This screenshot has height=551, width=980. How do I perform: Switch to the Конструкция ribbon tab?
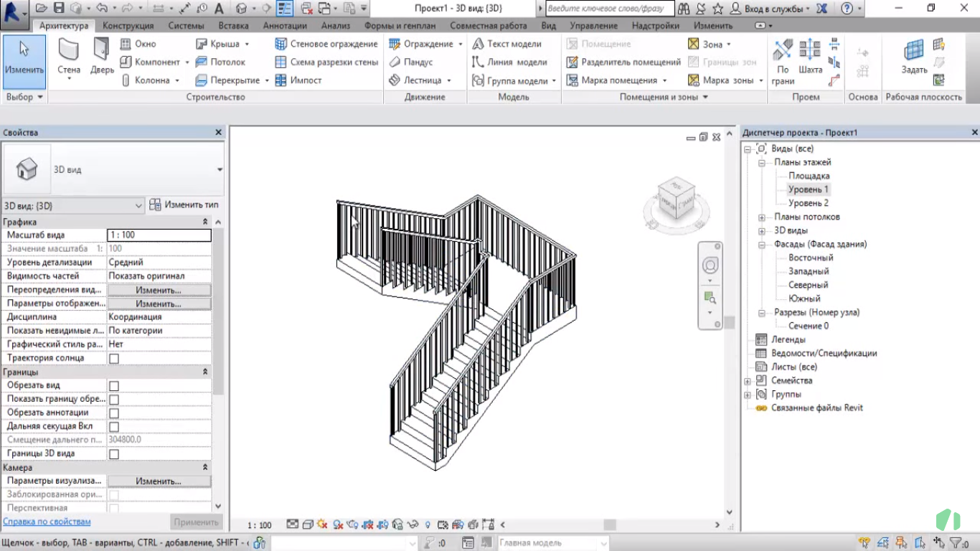tap(128, 26)
